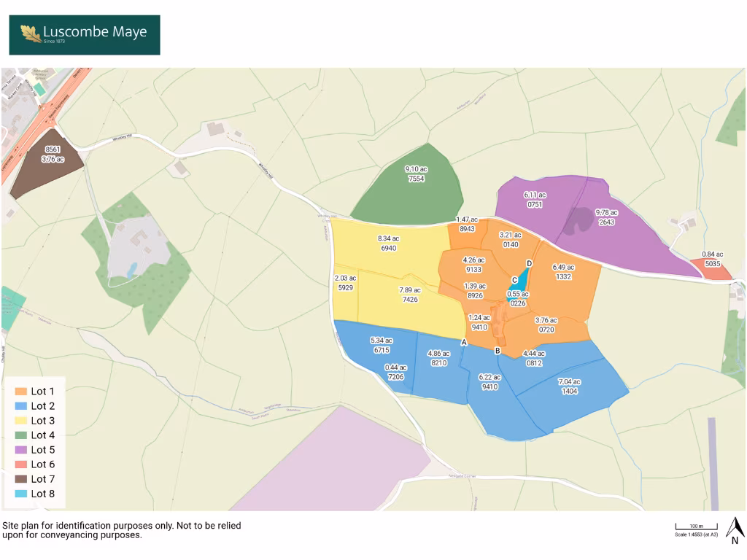Image resolution: width=747 pixels, height=560 pixels.
Task: Click point marker D on the map
Action: (529, 263)
